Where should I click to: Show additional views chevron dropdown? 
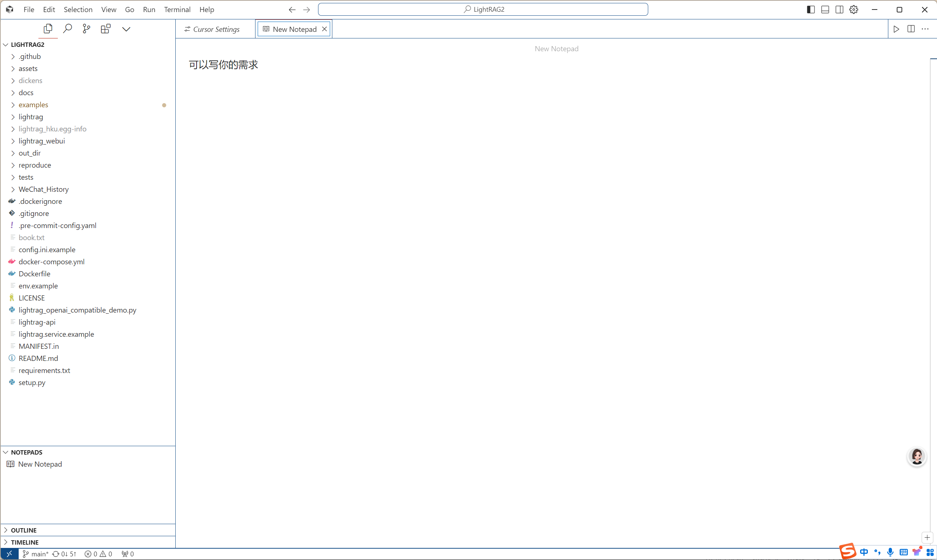(126, 29)
